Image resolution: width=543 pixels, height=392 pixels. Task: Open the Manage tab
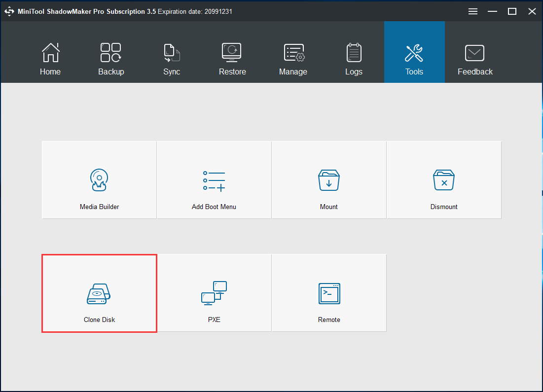click(x=293, y=59)
